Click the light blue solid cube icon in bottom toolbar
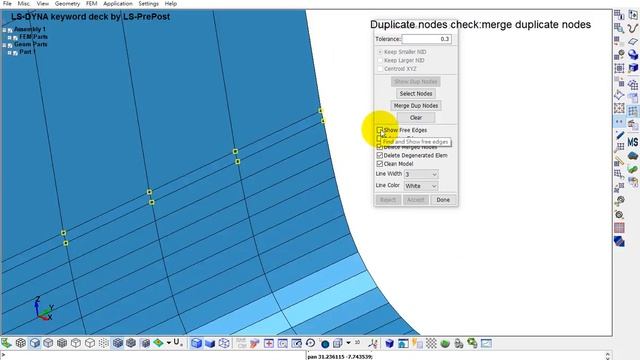The height and width of the screenshot is (360, 640). tap(196, 343)
